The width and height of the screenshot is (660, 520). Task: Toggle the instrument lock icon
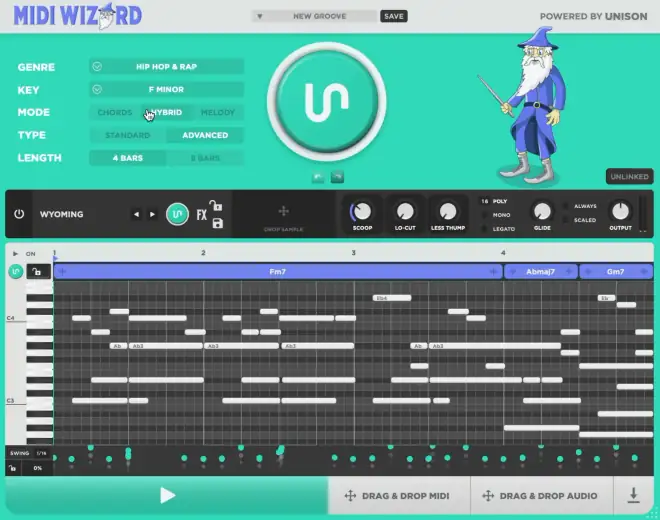[216, 205]
